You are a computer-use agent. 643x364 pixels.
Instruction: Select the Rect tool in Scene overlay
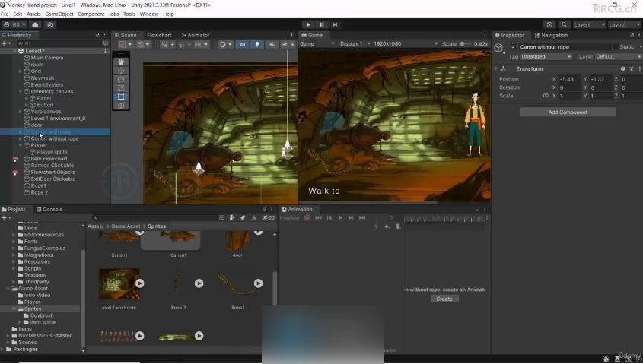pos(121,97)
